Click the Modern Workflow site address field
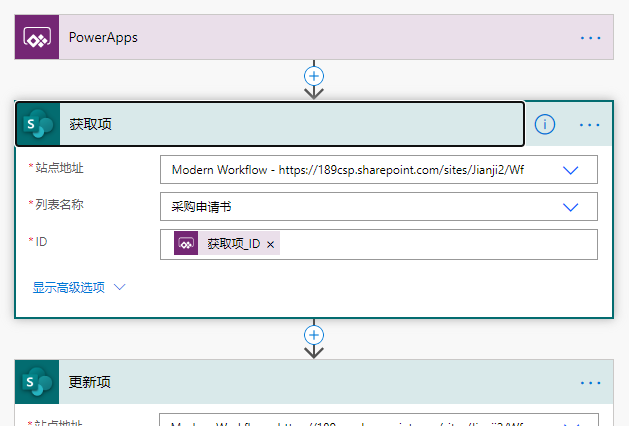The image size is (629, 426). 379,170
